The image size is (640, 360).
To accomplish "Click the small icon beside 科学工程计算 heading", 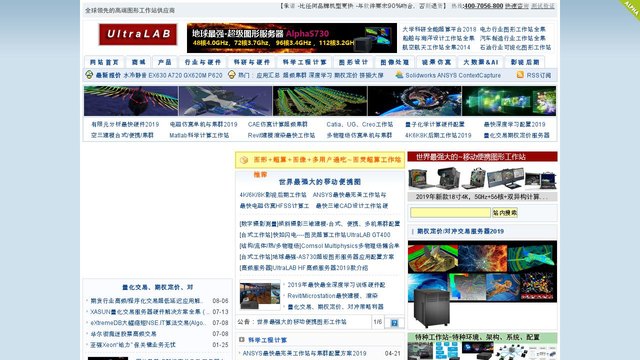I will 242,340.
